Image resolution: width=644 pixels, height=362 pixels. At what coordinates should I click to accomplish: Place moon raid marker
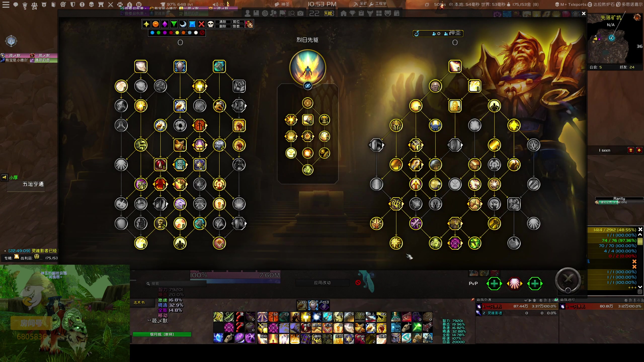(x=183, y=24)
